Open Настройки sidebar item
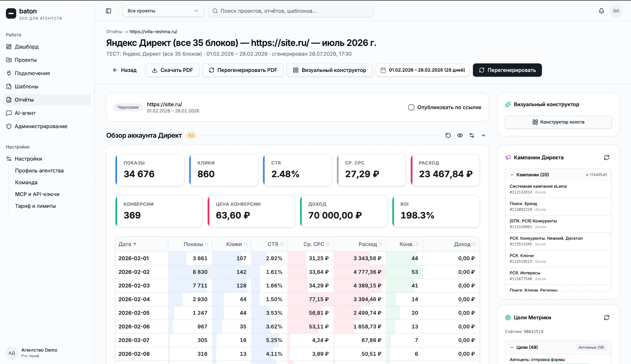The image size is (631, 364). pyautogui.click(x=47, y=159)
